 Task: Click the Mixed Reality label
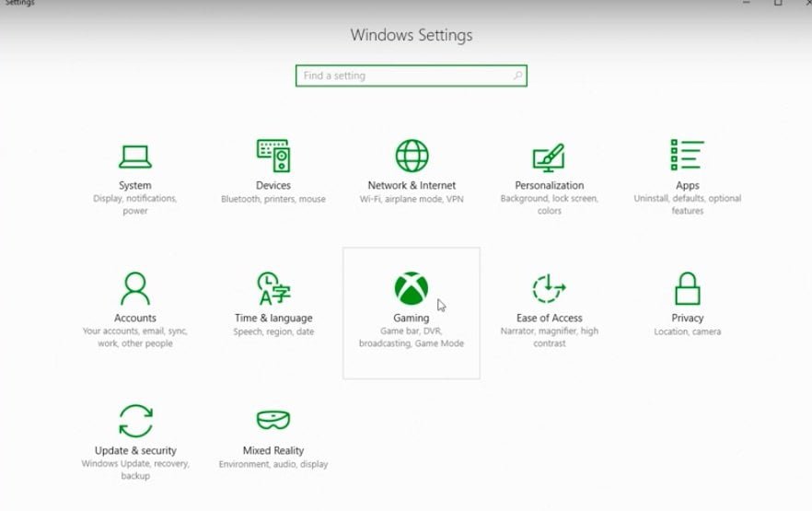[x=273, y=450]
